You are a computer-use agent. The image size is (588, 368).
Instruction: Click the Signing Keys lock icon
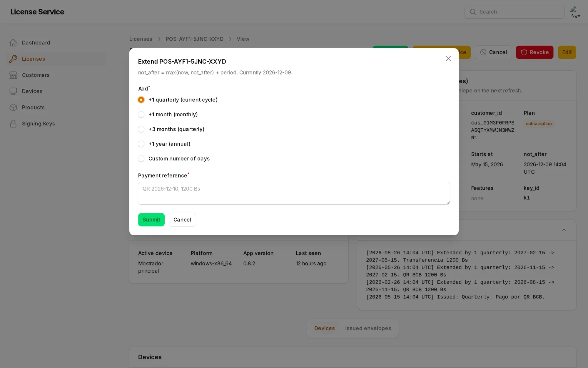click(13, 124)
